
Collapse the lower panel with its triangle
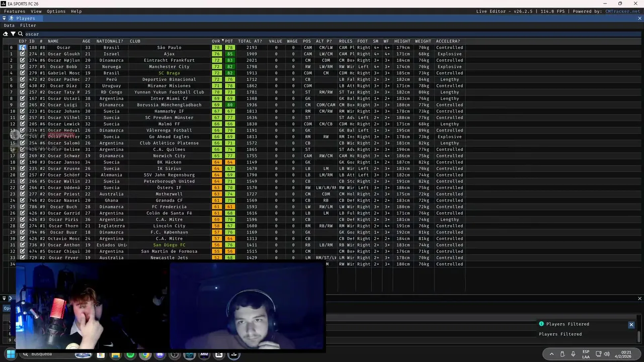point(4,298)
